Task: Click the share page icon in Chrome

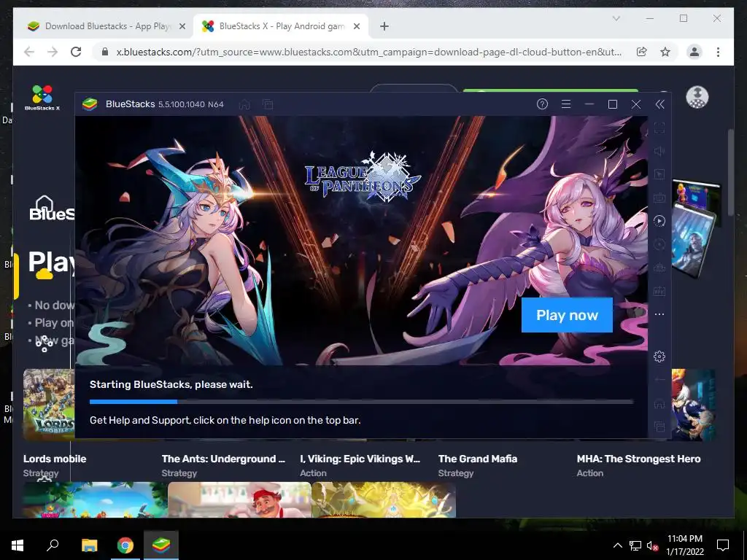Action: click(642, 52)
